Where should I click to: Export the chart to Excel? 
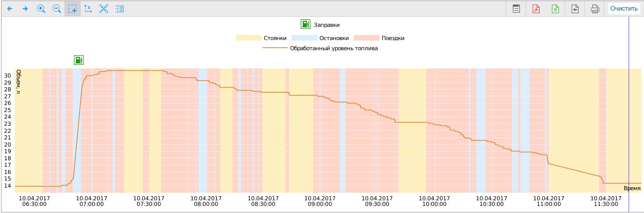coord(555,9)
